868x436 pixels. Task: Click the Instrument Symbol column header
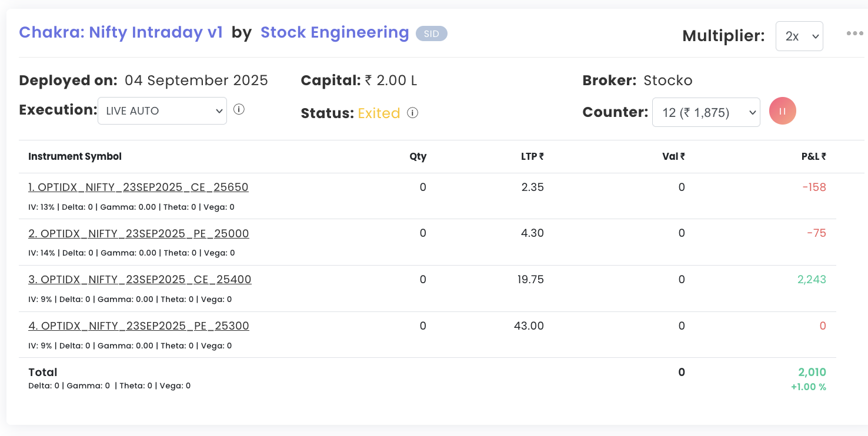click(x=75, y=156)
